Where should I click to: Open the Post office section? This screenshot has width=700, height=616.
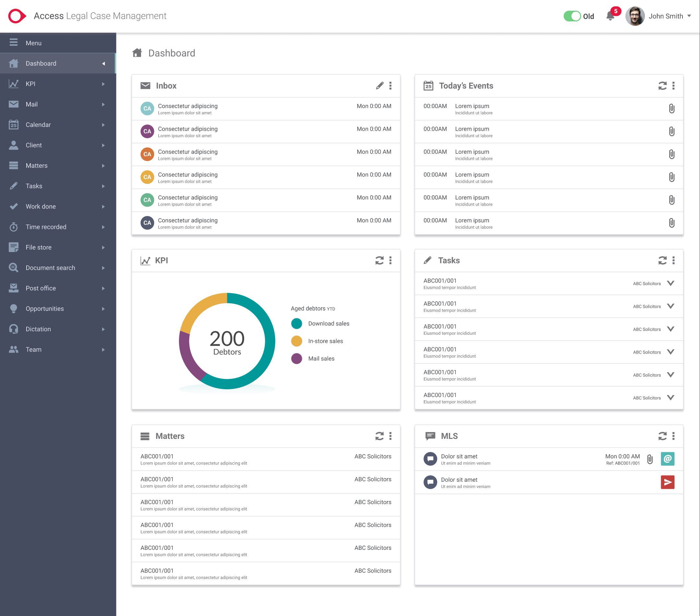click(41, 288)
